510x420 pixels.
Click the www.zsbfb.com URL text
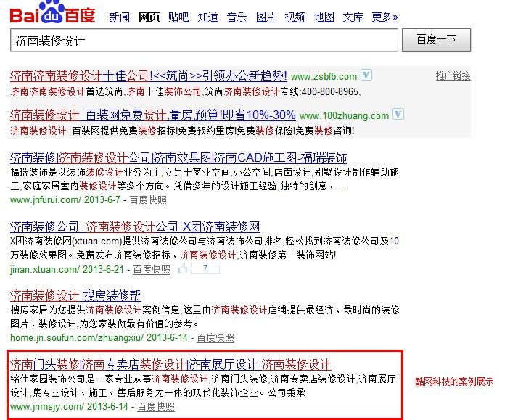[x=324, y=77]
